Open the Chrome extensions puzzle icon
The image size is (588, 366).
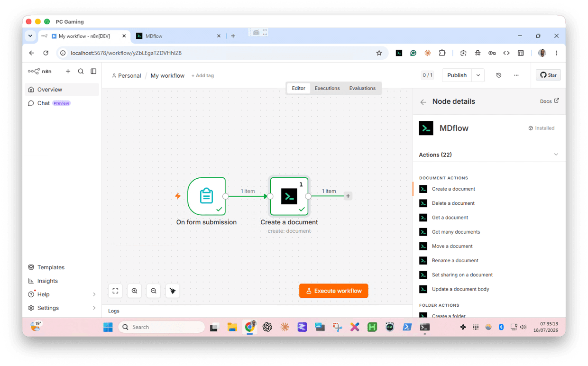pyautogui.click(x=442, y=53)
